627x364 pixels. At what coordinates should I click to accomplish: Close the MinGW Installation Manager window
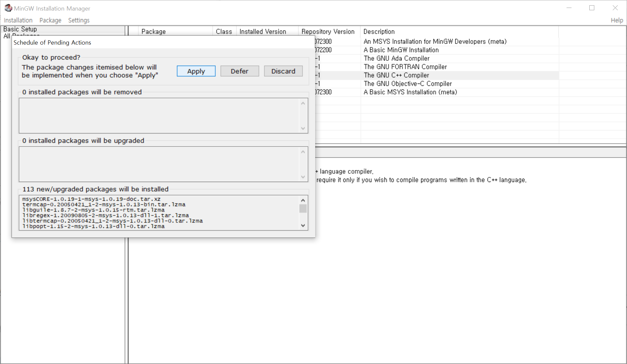(x=615, y=8)
